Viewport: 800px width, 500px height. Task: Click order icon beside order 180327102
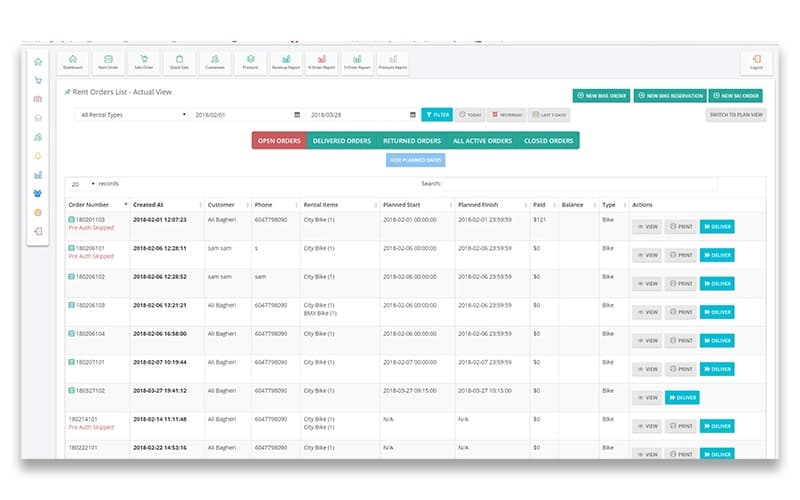(71, 391)
